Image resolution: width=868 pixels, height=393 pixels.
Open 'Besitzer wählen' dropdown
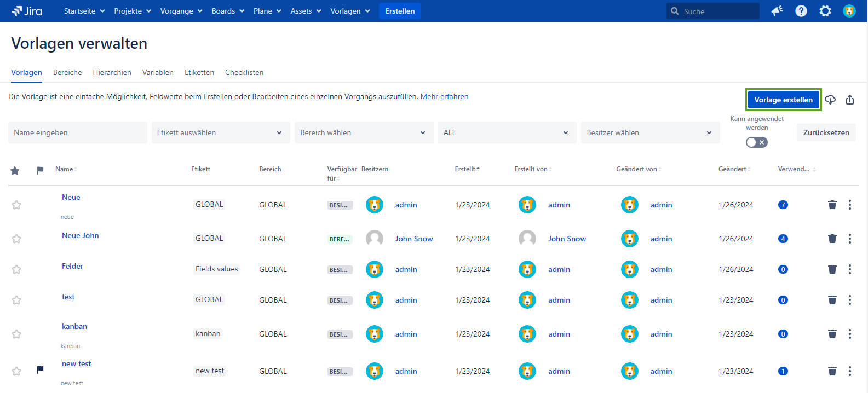point(649,132)
